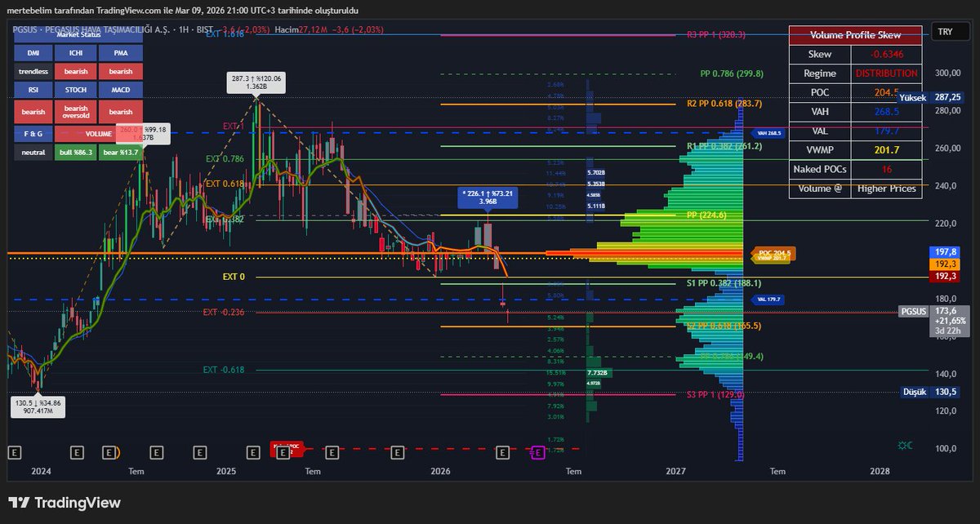
Task: Click the bearish cell under PMA
Action: coord(120,71)
